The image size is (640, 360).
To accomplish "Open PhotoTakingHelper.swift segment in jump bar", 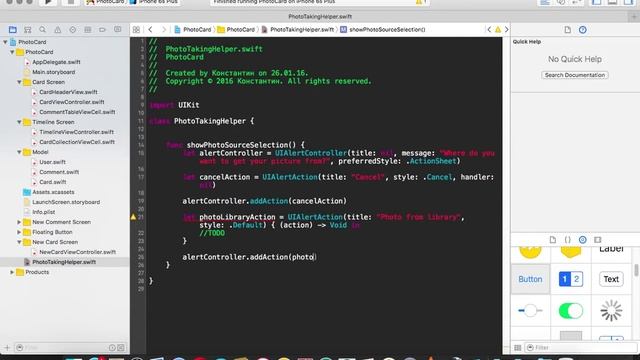I will click(x=298, y=29).
